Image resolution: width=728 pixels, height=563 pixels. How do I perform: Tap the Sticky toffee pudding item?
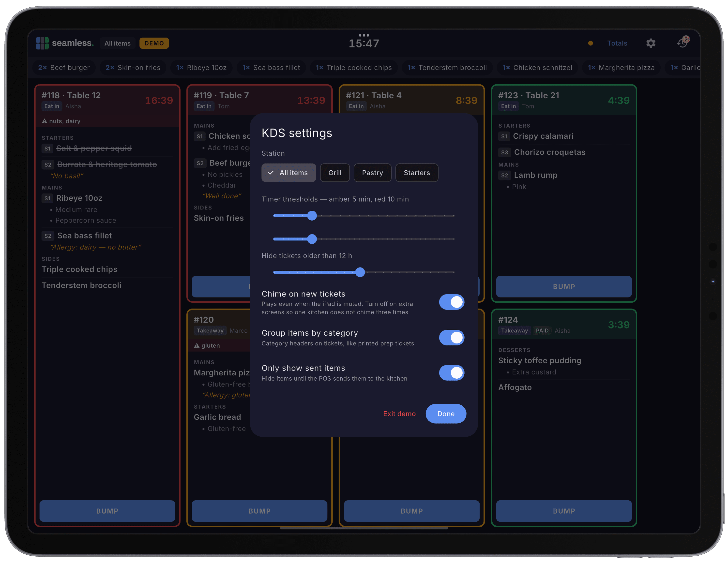[540, 361]
